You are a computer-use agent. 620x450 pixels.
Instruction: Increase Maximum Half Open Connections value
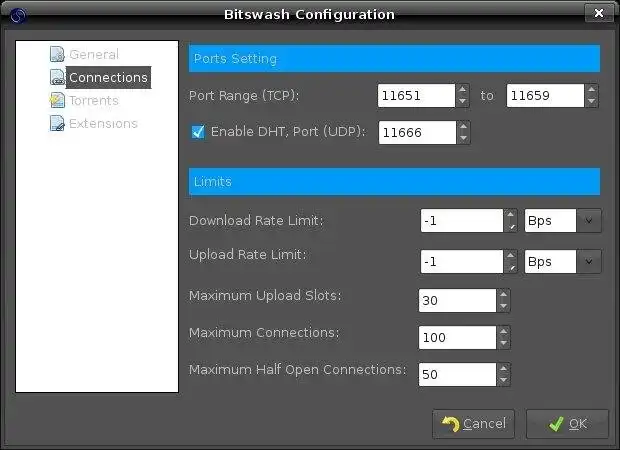pos(503,369)
